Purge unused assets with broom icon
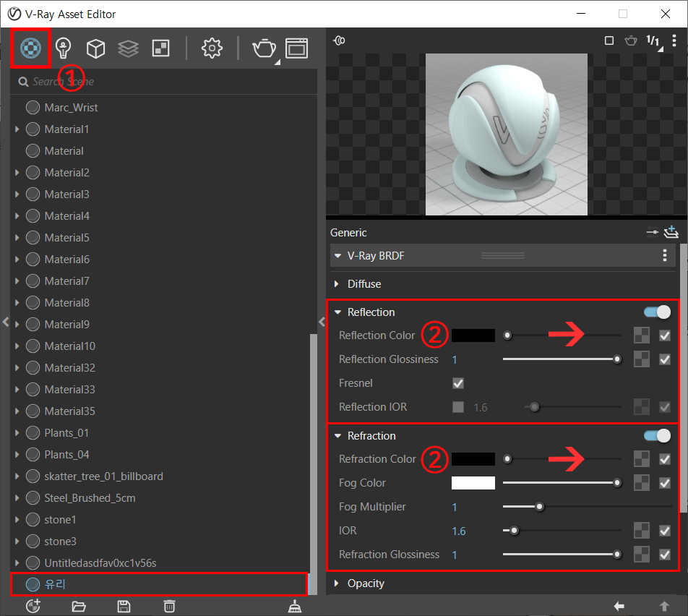Viewport: 688px width, 616px height. 294,607
